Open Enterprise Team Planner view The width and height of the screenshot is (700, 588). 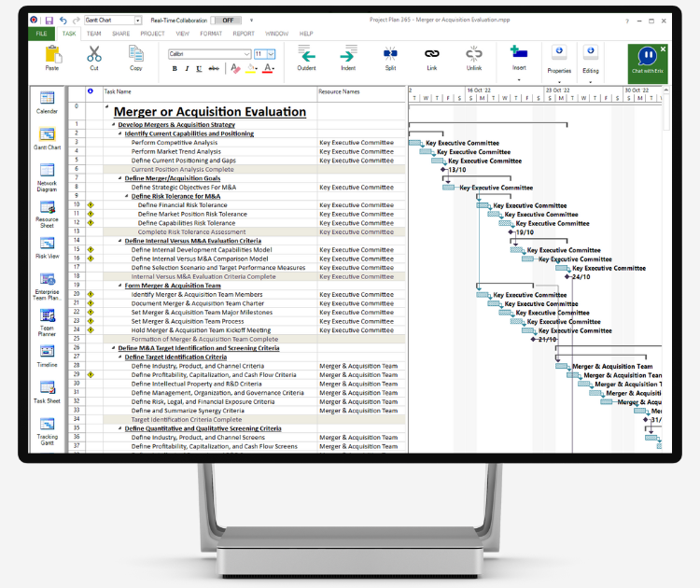pos(47,287)
